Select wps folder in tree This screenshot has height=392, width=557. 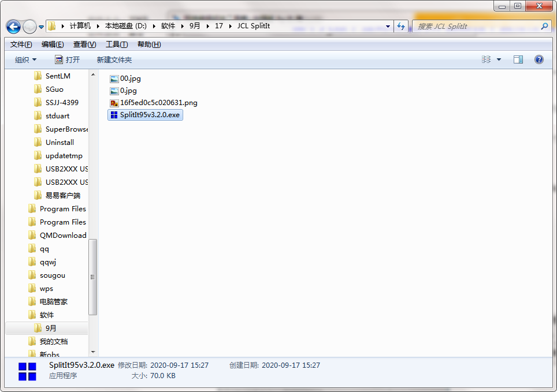coord(41,288)
